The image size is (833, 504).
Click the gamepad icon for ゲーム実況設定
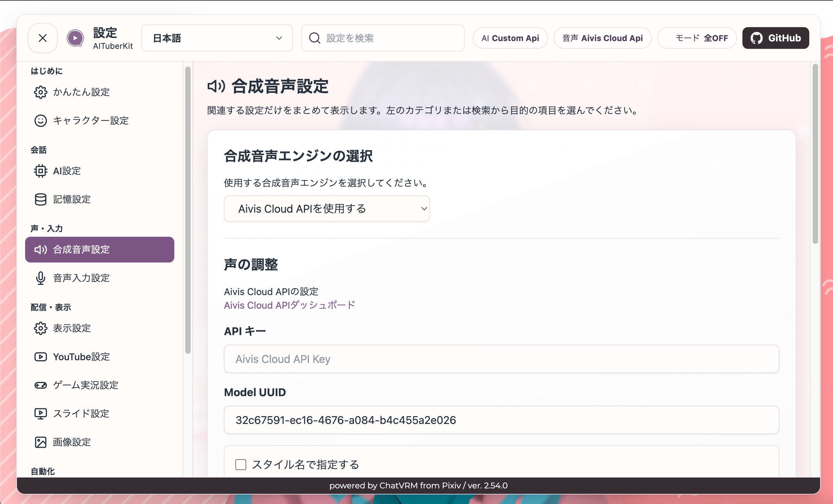click(41, 385)
